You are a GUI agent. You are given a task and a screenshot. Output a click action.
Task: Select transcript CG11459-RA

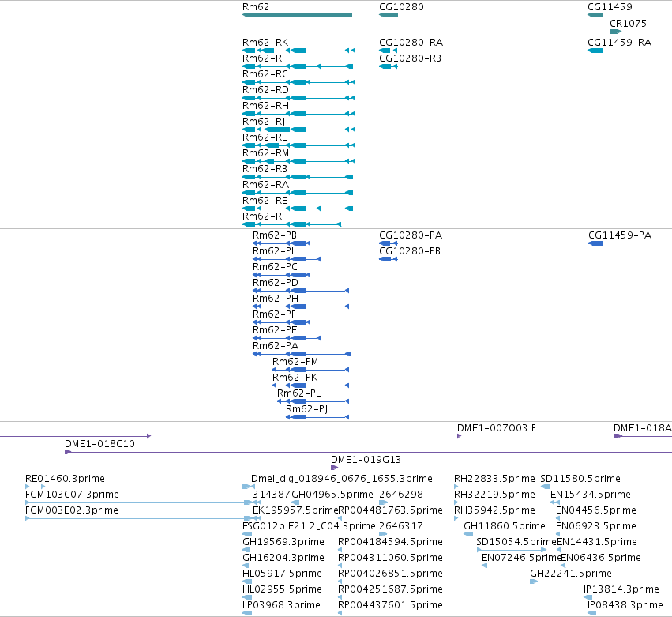[x=595, y=51]
